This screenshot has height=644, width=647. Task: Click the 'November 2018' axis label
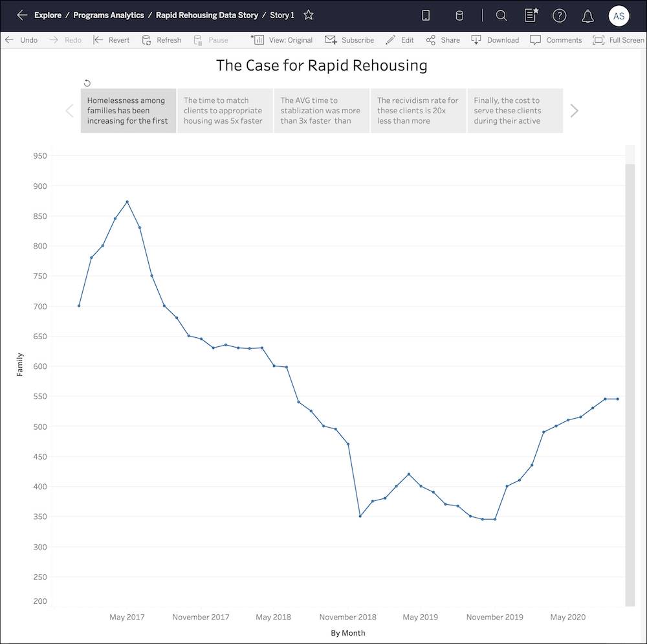tap(348, 617)
